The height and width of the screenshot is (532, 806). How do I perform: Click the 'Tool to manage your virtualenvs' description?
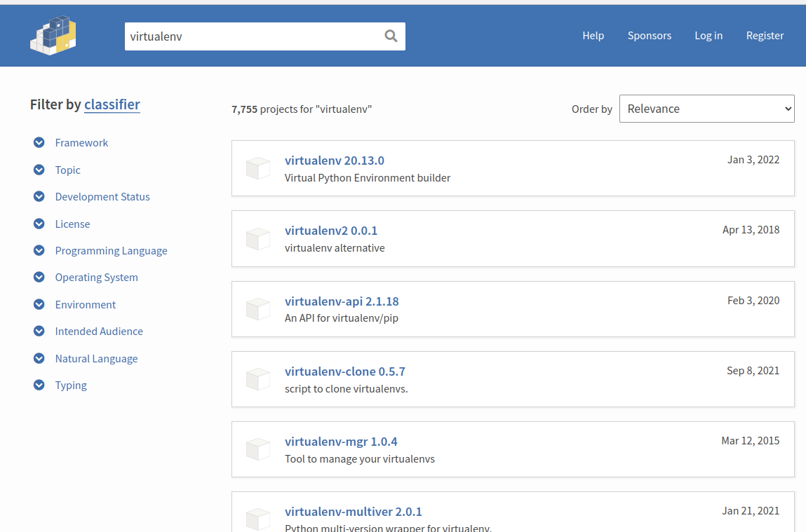click(359, 458)
